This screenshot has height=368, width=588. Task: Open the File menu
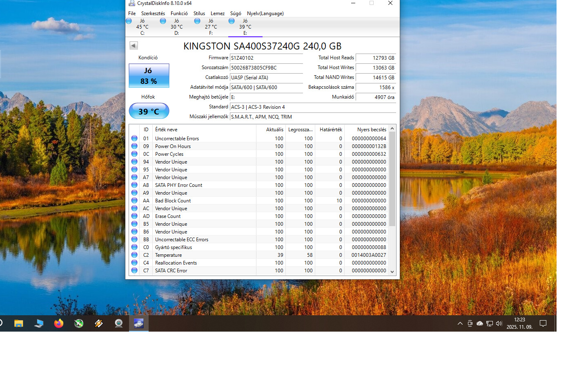pos(132,13)
